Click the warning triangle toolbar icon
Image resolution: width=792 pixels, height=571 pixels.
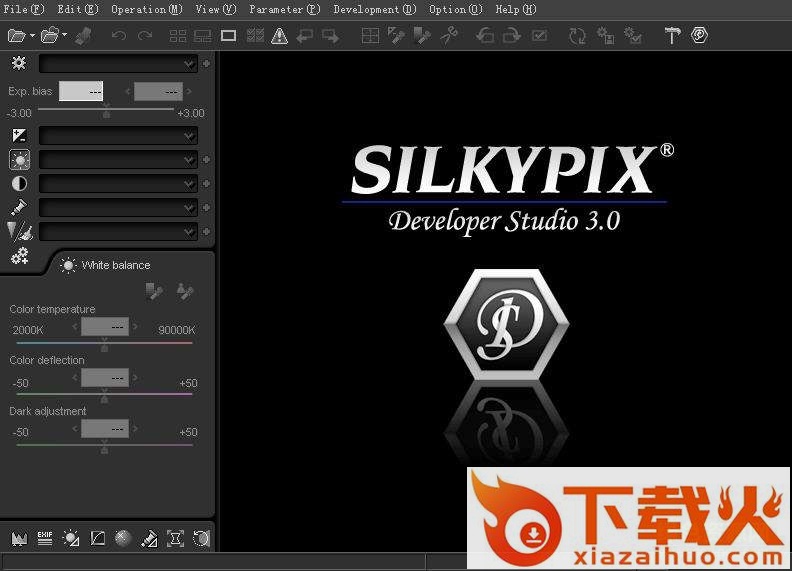279,36
